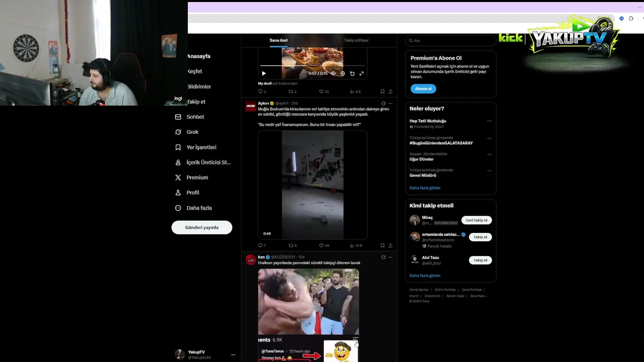644x362 pixels.
Task: Open options for Uğur Dündar trend
Action: (x=489, y=154)
